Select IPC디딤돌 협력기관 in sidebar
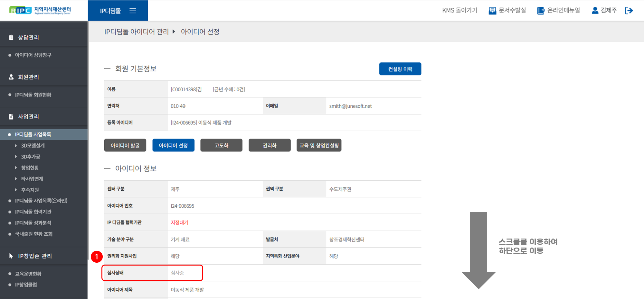Image resolution: width=644 pixels, height=299 pixels. click(x=33, y=212)
